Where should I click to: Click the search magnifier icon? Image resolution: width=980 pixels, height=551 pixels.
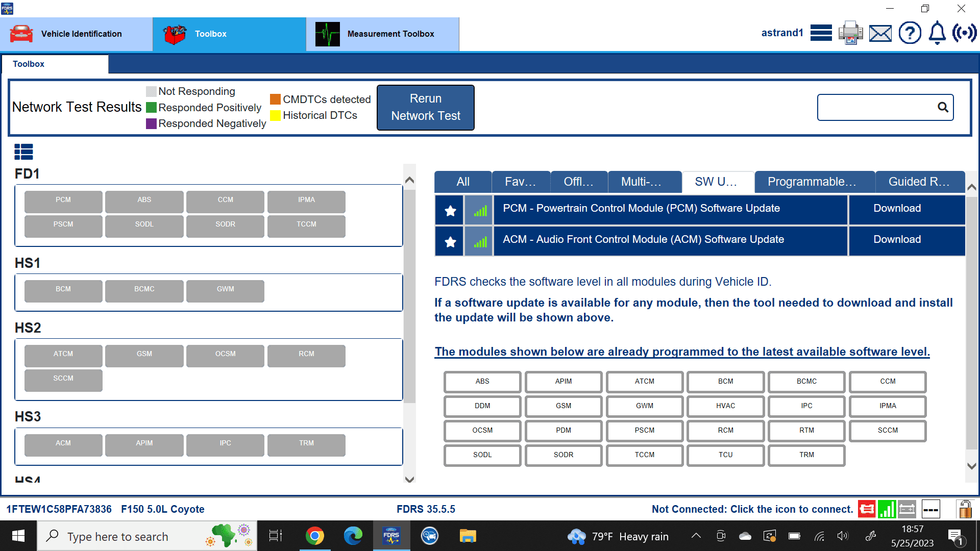(943, 107)
